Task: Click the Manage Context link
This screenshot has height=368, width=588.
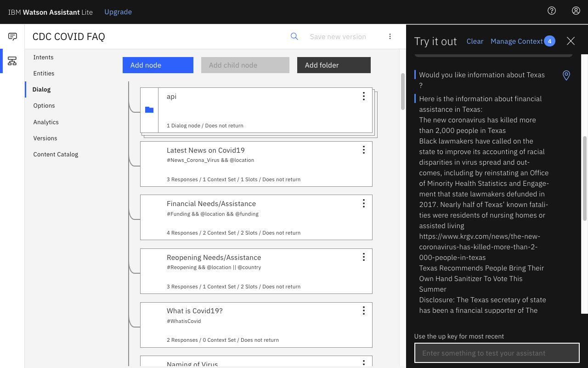Action: (517, 41)
